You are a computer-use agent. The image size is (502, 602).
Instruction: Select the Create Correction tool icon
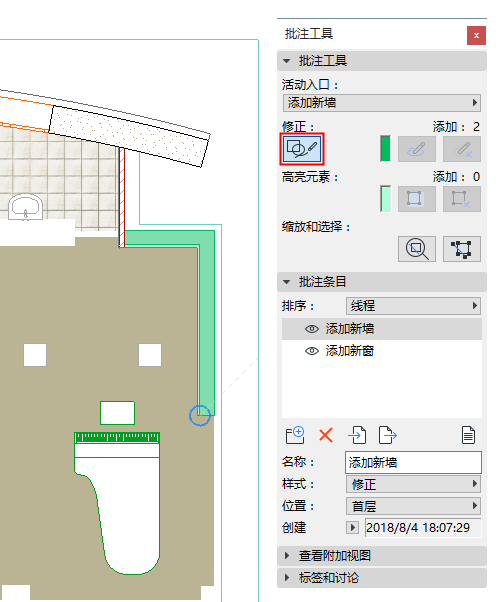pyautogui.click(x=302, y=149)
